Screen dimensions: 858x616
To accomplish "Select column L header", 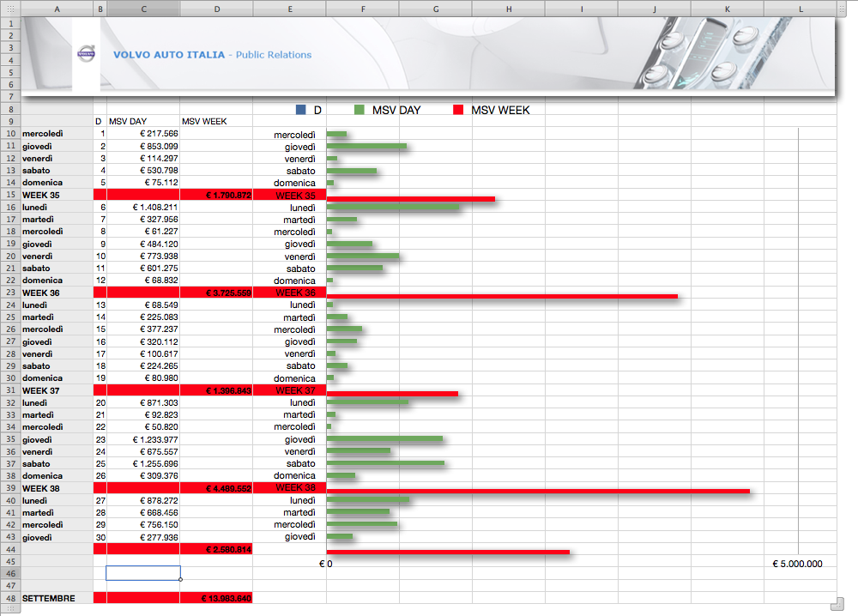I will click(801, 9).
